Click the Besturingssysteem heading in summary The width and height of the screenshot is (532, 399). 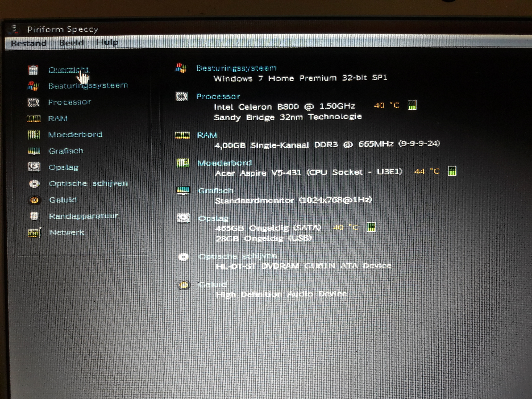click(236, 68)
